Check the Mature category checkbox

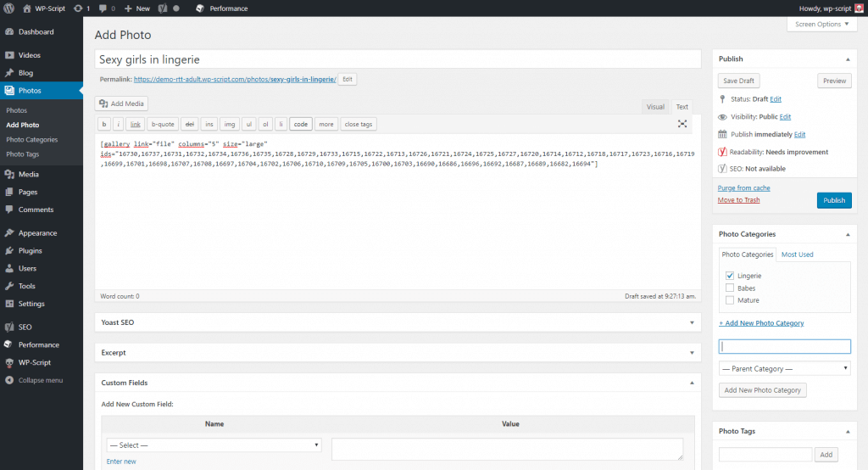tap(730, 300)
